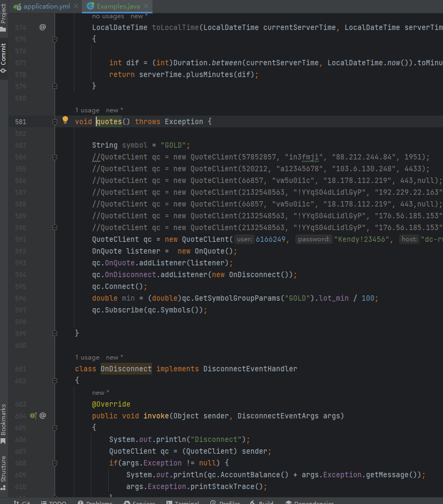Click the yellow lightbulb intention icon
443x504 pixels.
(65, 120)
